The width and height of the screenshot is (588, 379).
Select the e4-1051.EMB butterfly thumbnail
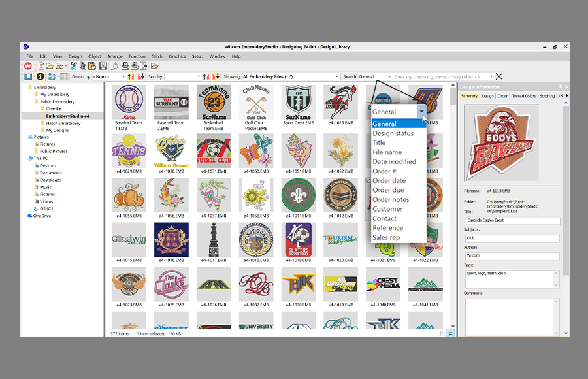[x=298, y=150]
